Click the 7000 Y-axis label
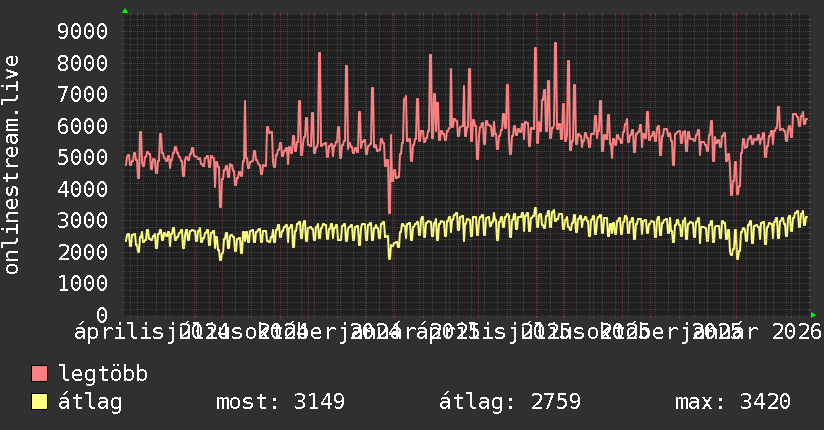824x430 pixels. point(83,95)
